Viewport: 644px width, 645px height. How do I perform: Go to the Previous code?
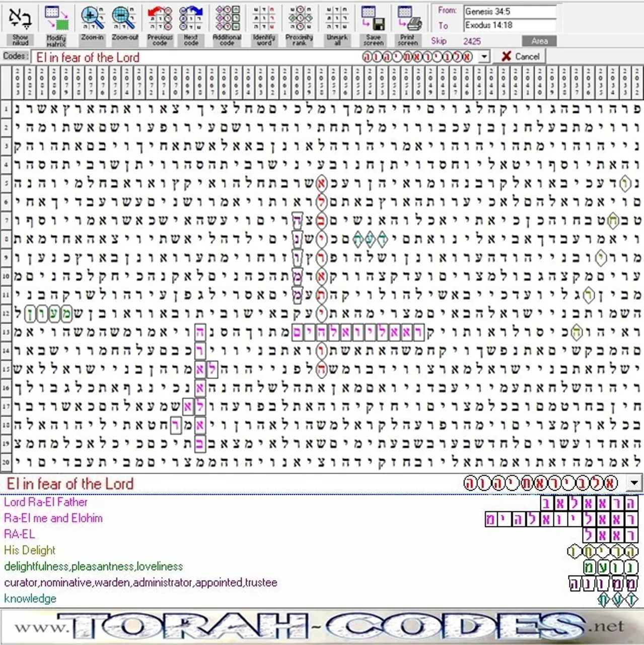point(160,25)
